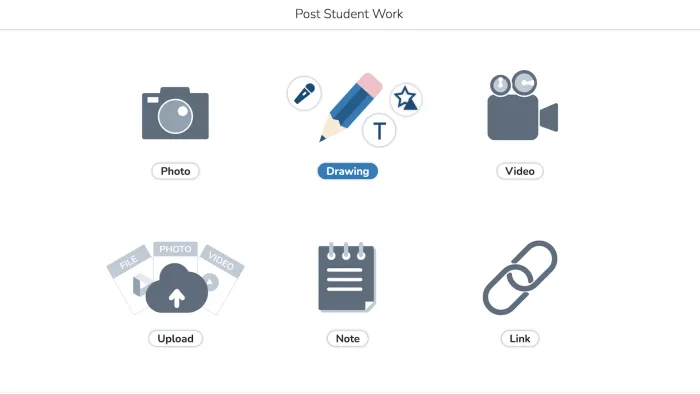Choose the Photo label button
The height and width of the screenshot is (394, 700).
click(x=175, y=171)
